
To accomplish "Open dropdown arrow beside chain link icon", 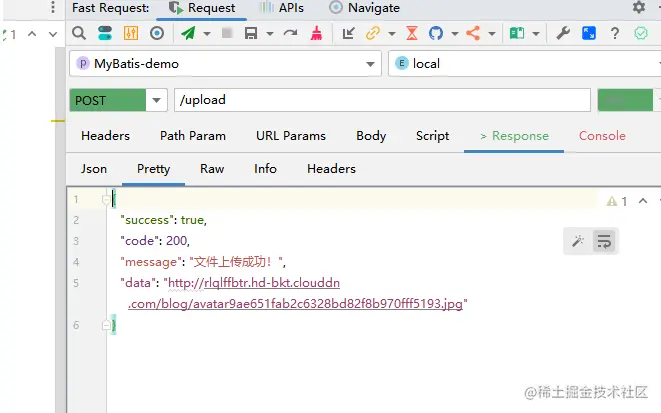I will point(392,33).
